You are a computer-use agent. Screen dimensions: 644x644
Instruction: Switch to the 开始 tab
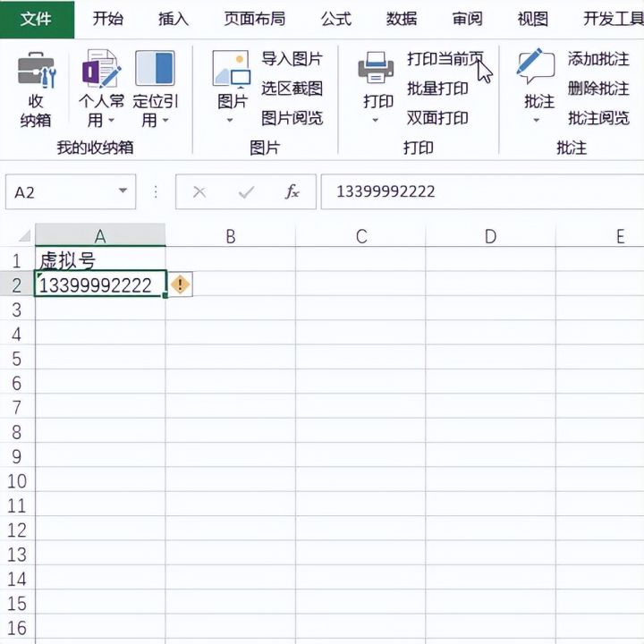pos(107,19)
